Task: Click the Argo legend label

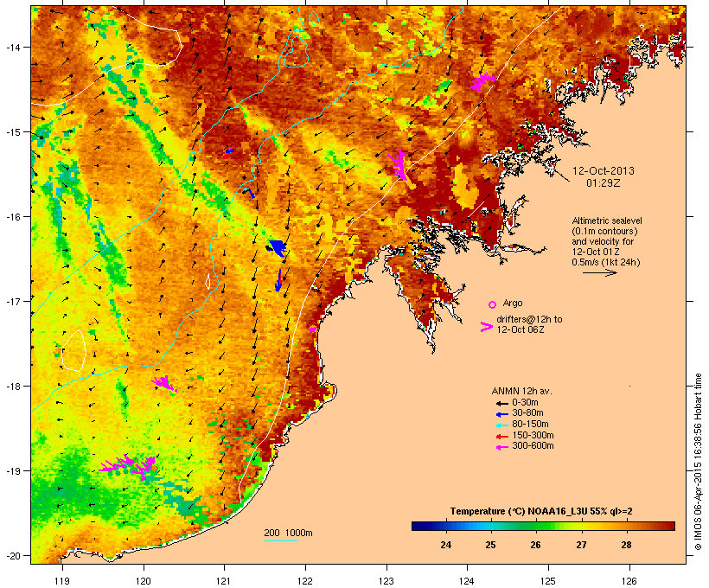Action: coord(513,303)
